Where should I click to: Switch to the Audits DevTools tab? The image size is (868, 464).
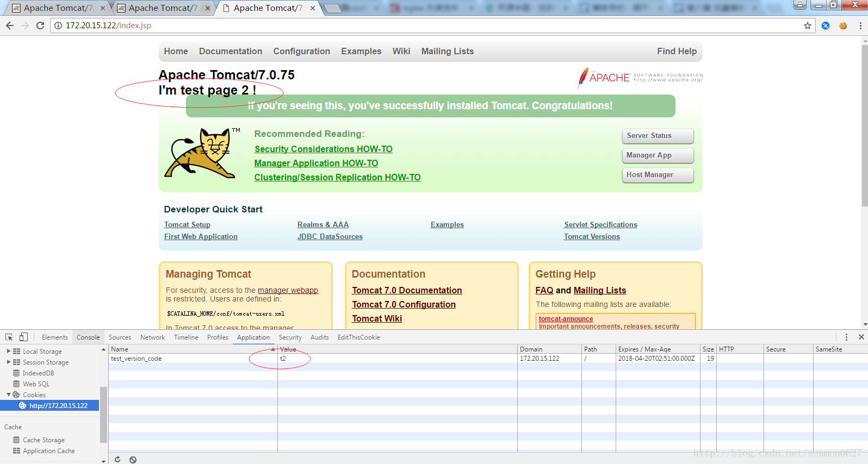pos(319,337)
